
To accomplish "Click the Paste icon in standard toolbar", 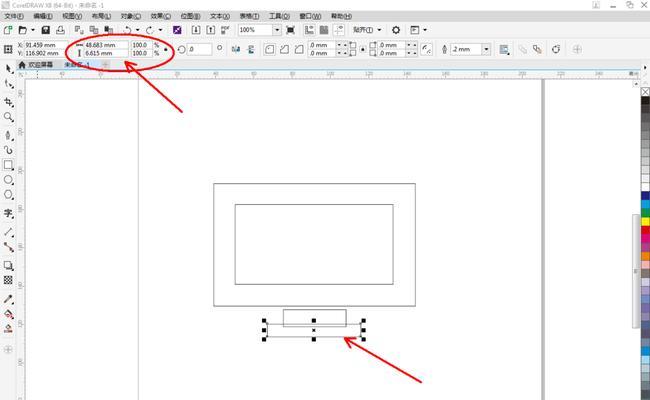I will pyautogui.click(x=109, y=30).
